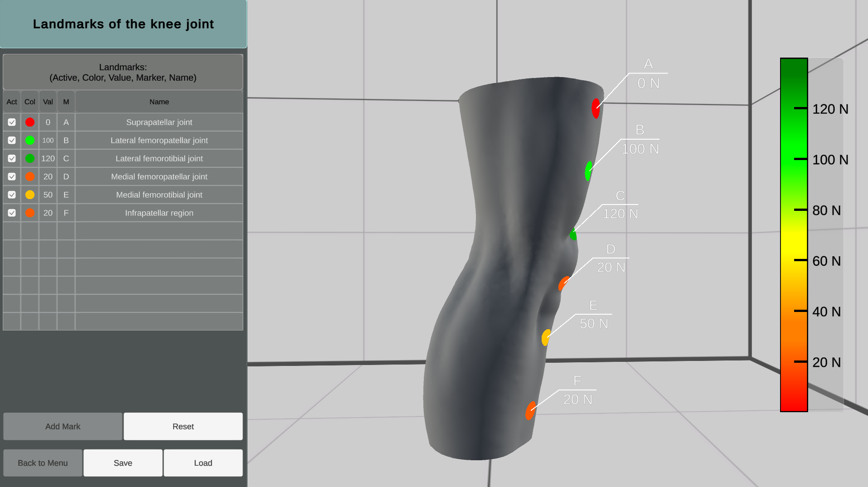Viewport: 868px width, 487px height.
Task: Click the yellow swatch in row E
Action: tap(30, 195)
